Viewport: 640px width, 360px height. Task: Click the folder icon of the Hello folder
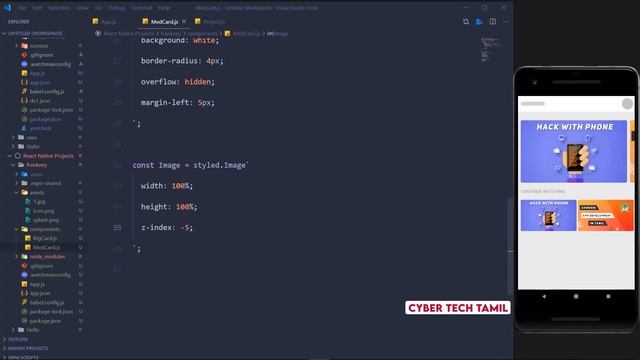(x=21, y=330)
